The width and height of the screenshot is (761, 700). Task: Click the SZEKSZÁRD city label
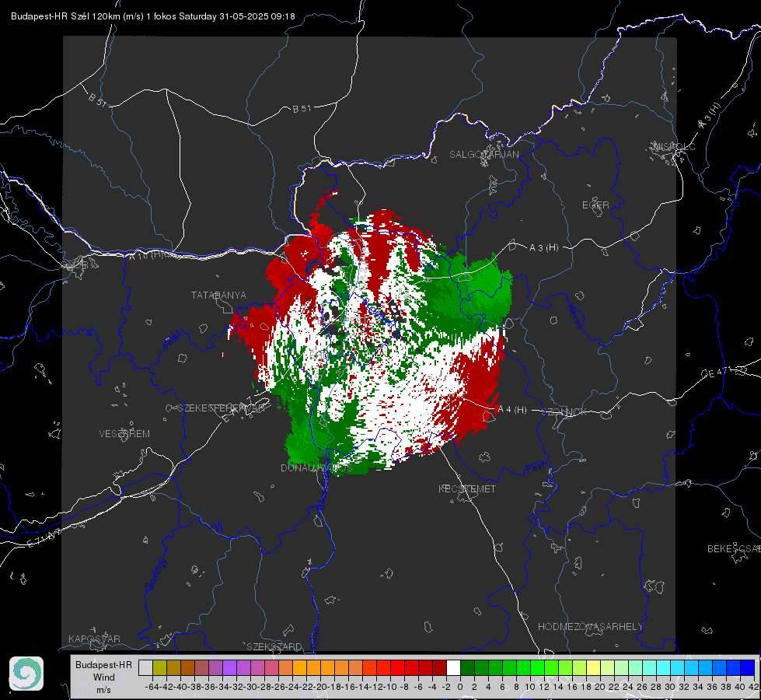274,646
